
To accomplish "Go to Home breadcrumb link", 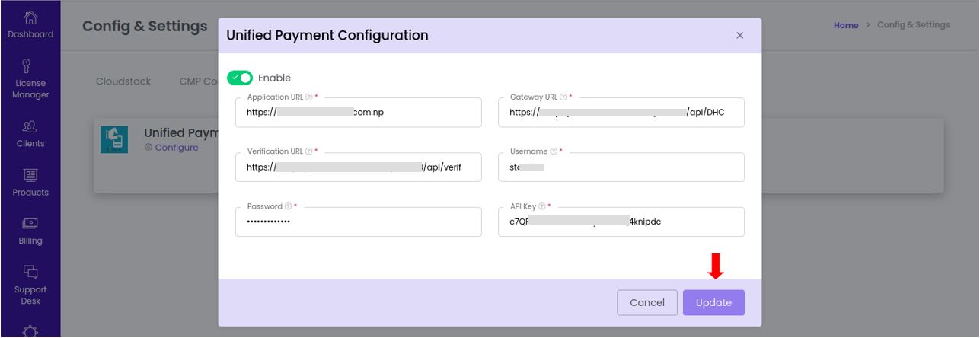I will tap(846, 25).
